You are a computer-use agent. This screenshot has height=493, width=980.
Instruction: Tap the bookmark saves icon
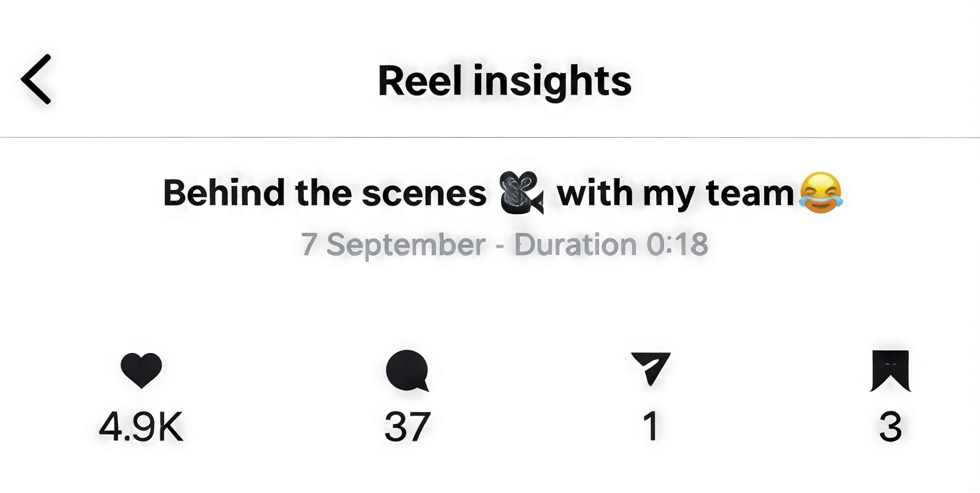pos(890,370)
